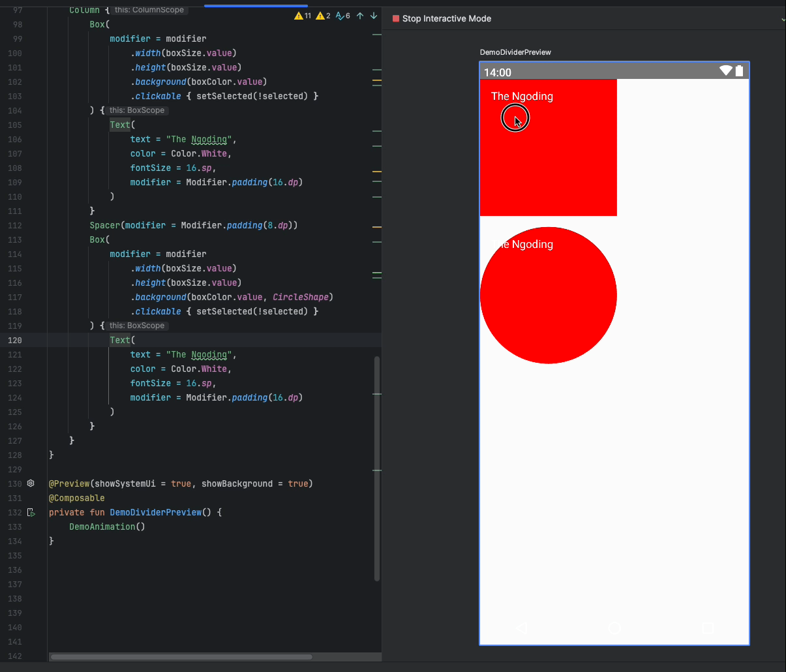Stop Interactive Mode in the preview
The image size is (786, 672).
click(442, 19)
